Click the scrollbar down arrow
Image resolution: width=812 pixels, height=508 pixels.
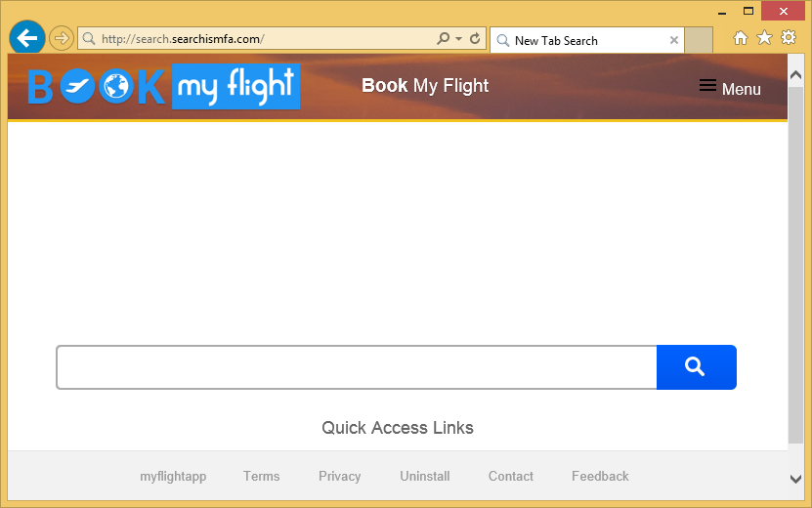pyautogui.click(x=796, y=479)
